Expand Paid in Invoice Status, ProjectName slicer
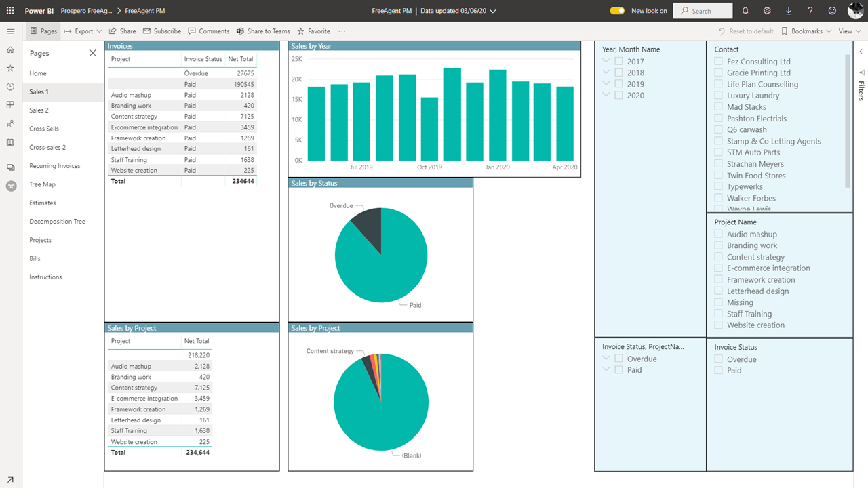Screen dimensions: 868x488 606,370
